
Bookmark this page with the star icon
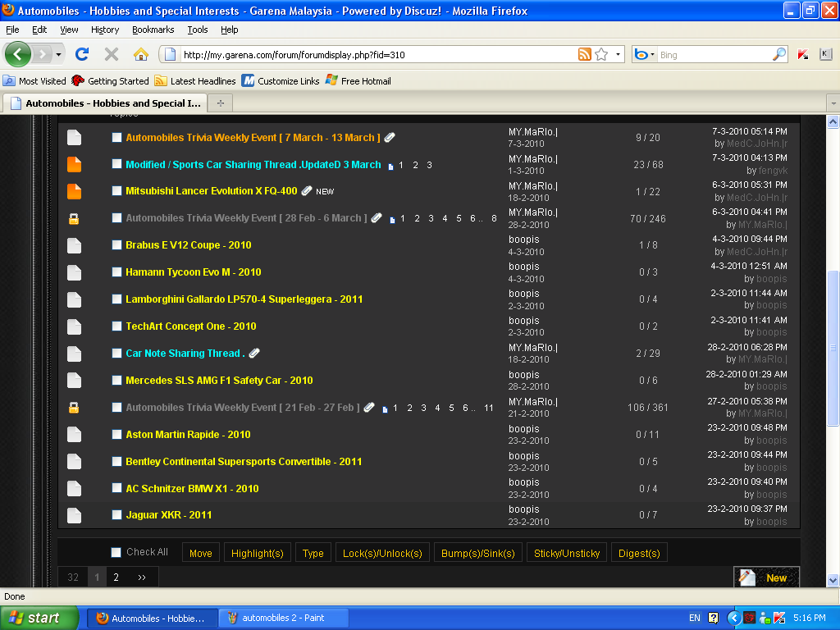pyautogui.click(x=601, y=54)
